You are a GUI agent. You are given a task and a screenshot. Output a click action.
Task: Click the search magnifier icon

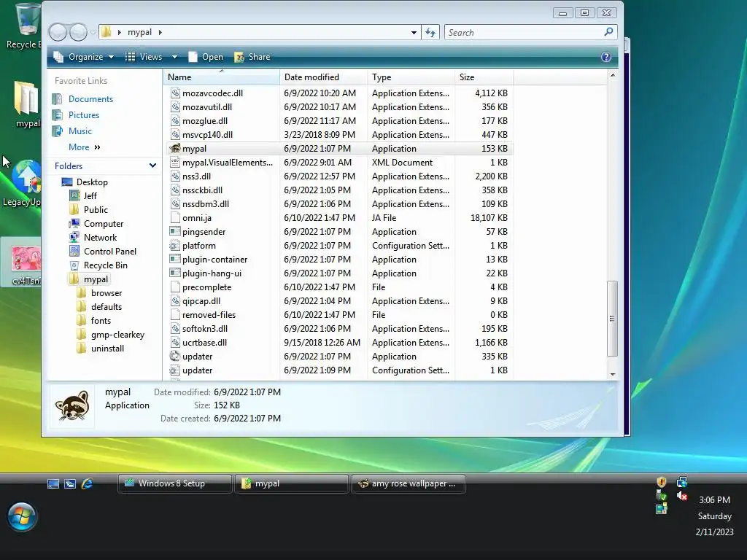[x=608, y=32]
